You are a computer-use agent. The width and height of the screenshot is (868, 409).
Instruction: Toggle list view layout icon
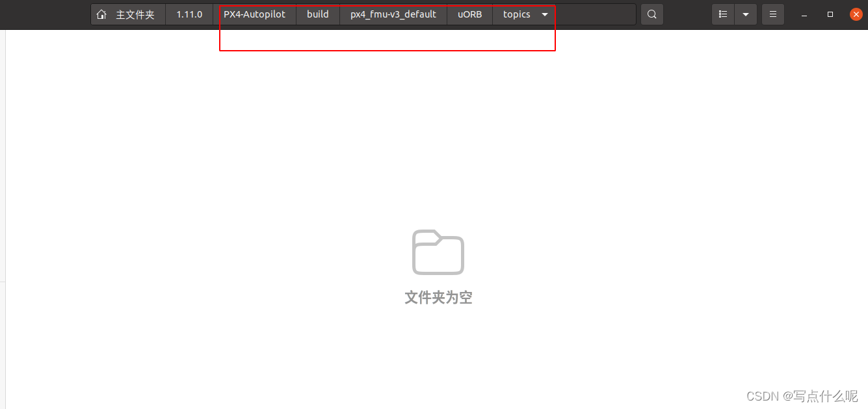723,14
